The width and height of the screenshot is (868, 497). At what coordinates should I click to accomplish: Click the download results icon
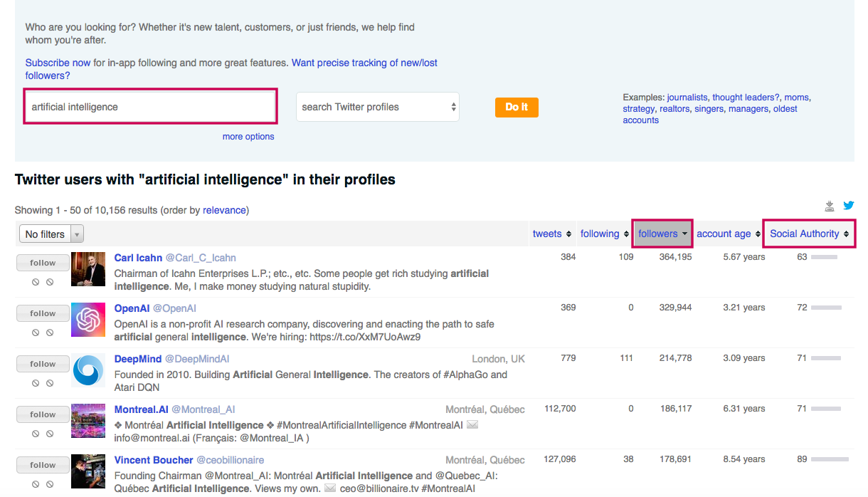tap(829, 205)
